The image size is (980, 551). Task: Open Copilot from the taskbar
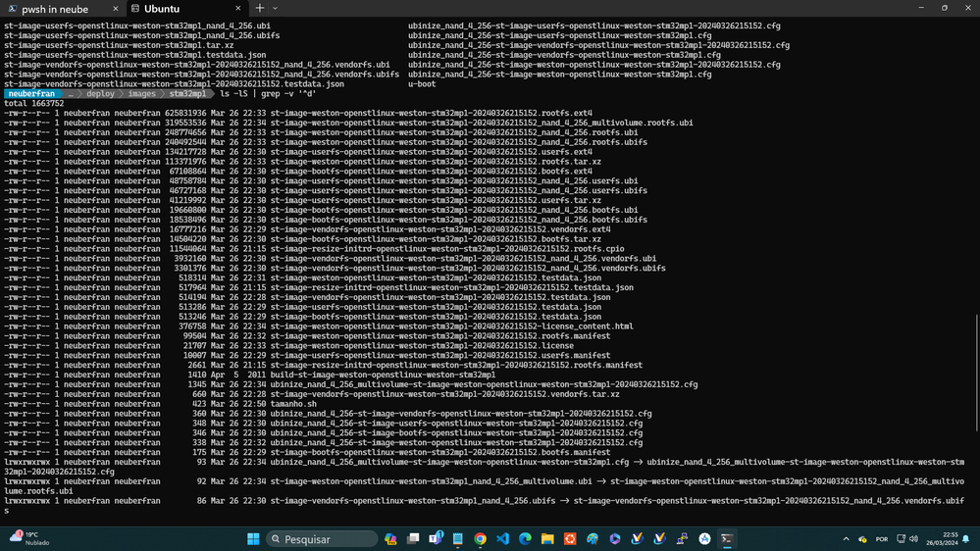pyautogui.click(x=390, y=538)
